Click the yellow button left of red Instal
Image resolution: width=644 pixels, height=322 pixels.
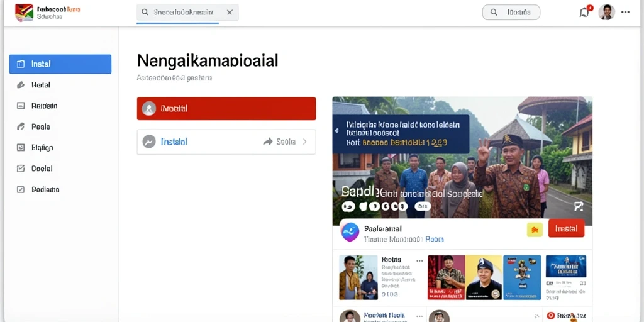coord(535,230)
